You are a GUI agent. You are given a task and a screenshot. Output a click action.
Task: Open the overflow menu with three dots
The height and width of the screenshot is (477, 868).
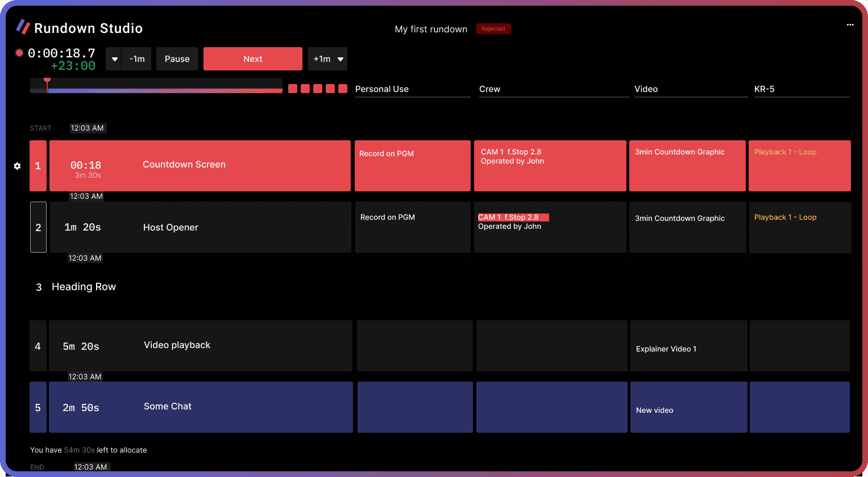tap(850, 24)
